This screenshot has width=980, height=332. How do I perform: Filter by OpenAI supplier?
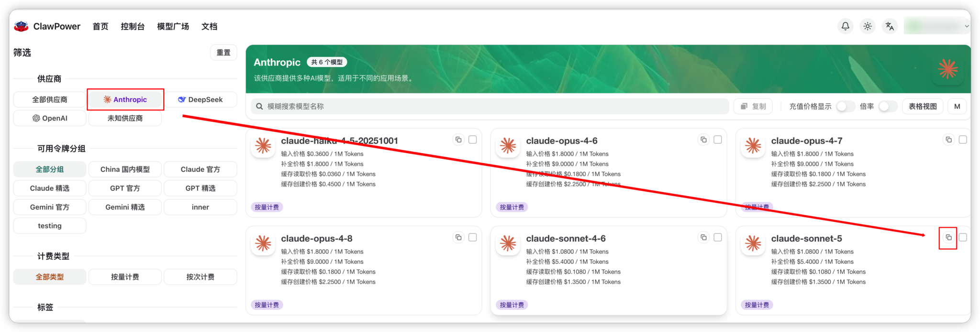(50, 118)
